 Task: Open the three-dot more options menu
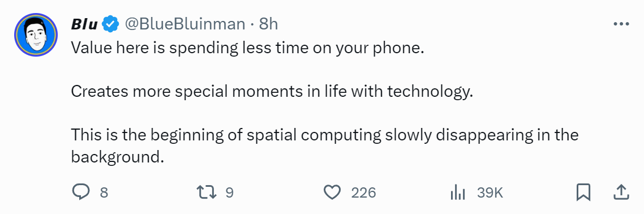(x=621, y=24)
